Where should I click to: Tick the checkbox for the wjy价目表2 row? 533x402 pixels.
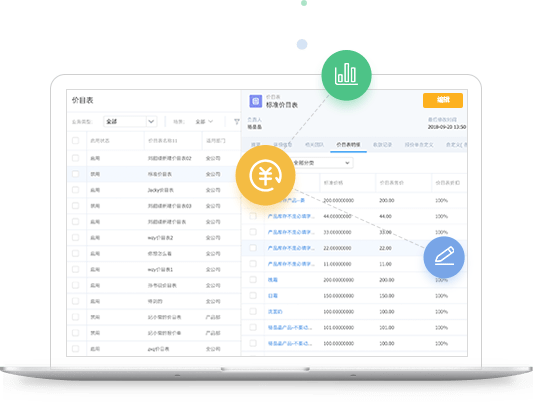click(75, 238)
